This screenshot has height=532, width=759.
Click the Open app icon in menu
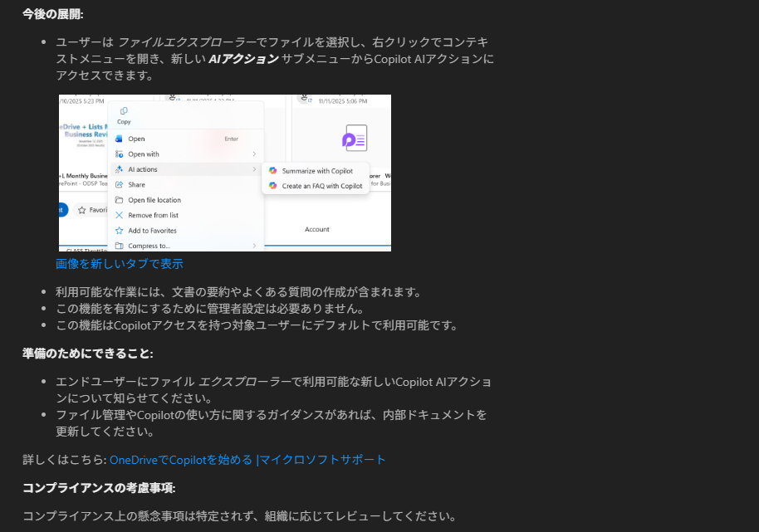pyautogui.click(x=120, y=139)
